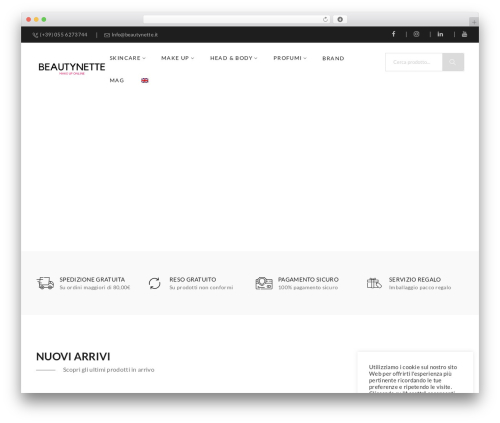Click the info@beautynette.it email link
Viewport: 500px width, 423px height.
coord(131,35)
